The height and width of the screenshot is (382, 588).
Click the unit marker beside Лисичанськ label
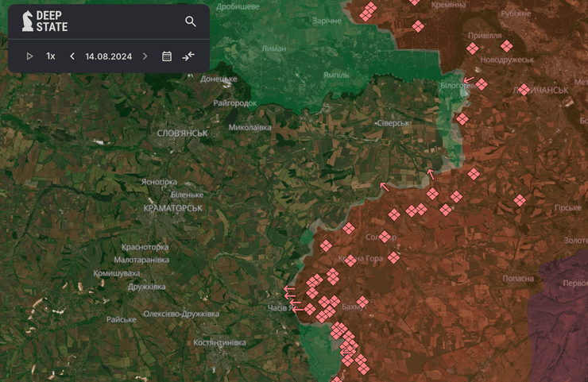[x=524, y=90]
